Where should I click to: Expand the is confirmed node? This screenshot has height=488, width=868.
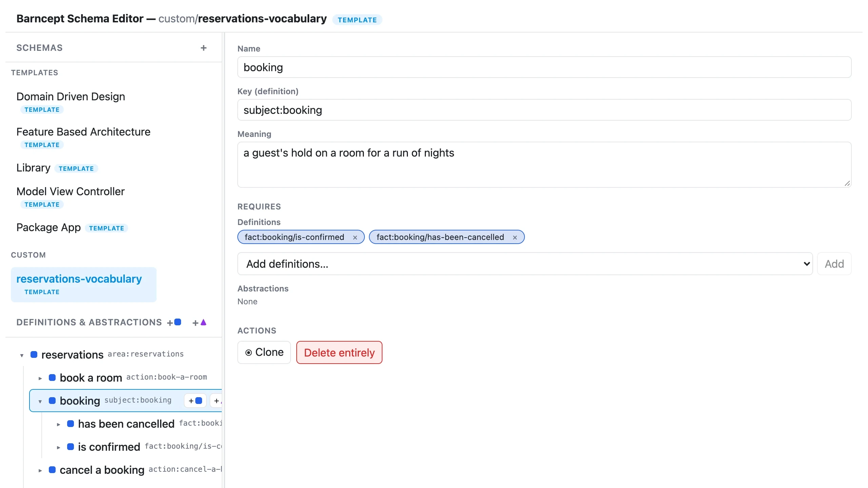tap(58, 447)
